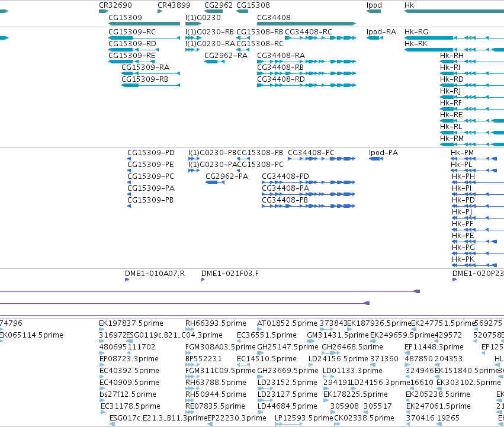Click the CG15308 gene label
This screenshot has height=427, width=504.
253,5
